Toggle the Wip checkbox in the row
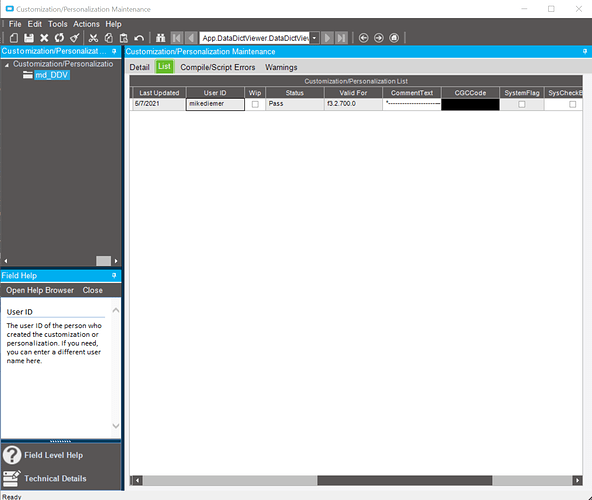Viewport: 592px width, 500px height. point(255,104)
